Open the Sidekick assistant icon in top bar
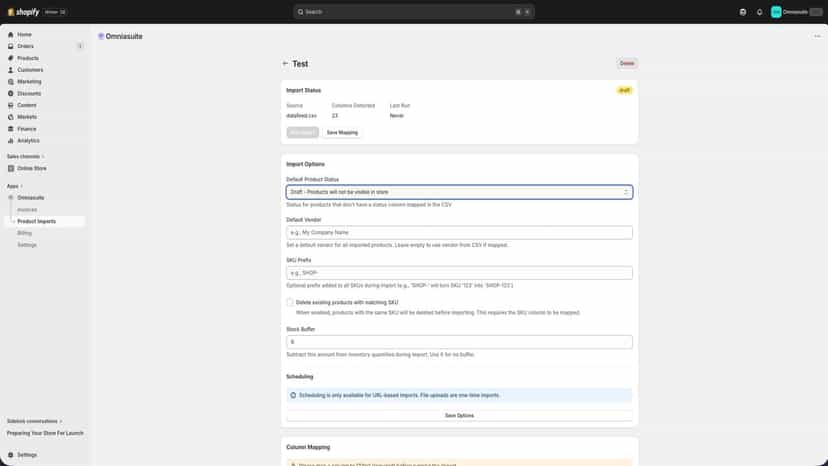This screenshot has height=466, width=828. [x=743, y=12]
